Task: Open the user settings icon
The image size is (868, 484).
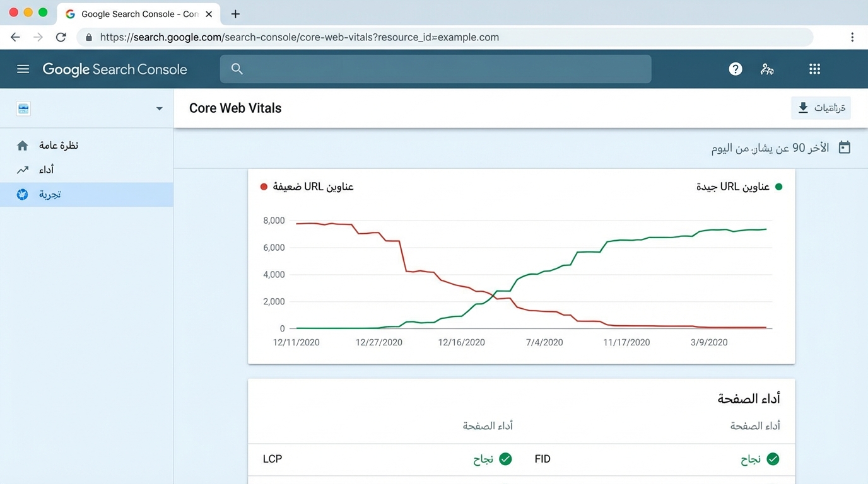Action: pyautogui.click(x=767, y=69)
